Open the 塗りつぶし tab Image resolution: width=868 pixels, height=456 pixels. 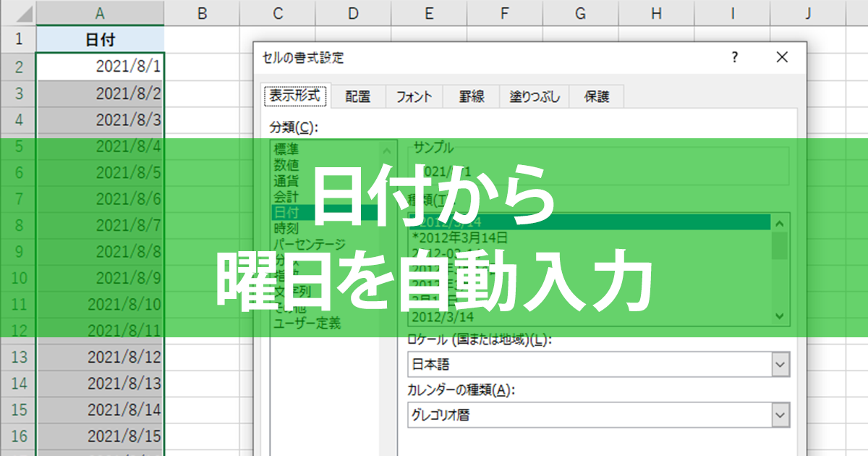coord(535,96)
